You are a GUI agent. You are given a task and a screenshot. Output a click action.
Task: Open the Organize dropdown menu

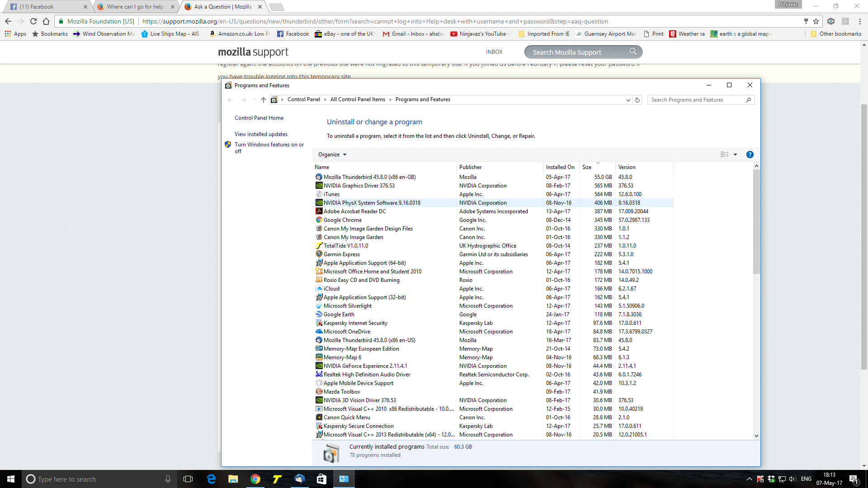click(332, 155)
